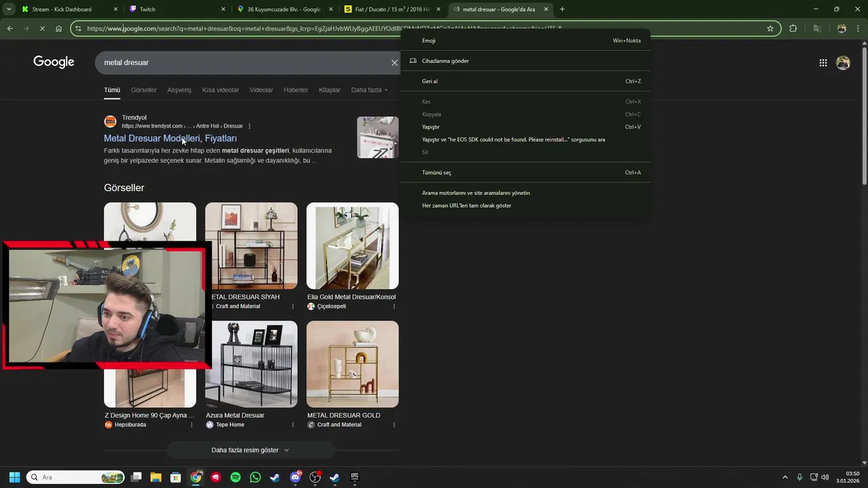Image resolution: width=868 pixels, height=488 pixels.
Task: Select the Kısa videolar filter
Action: click(220, 89)
